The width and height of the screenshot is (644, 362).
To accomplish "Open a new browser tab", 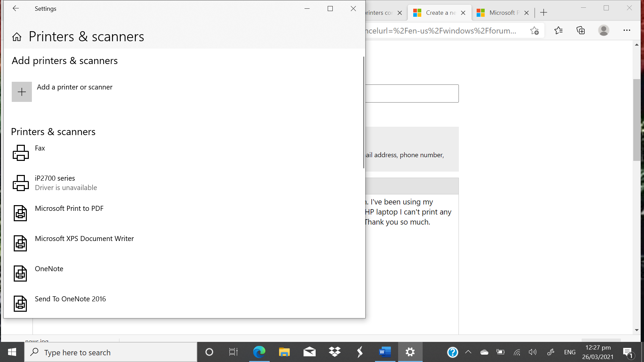I will click(544, 13).
